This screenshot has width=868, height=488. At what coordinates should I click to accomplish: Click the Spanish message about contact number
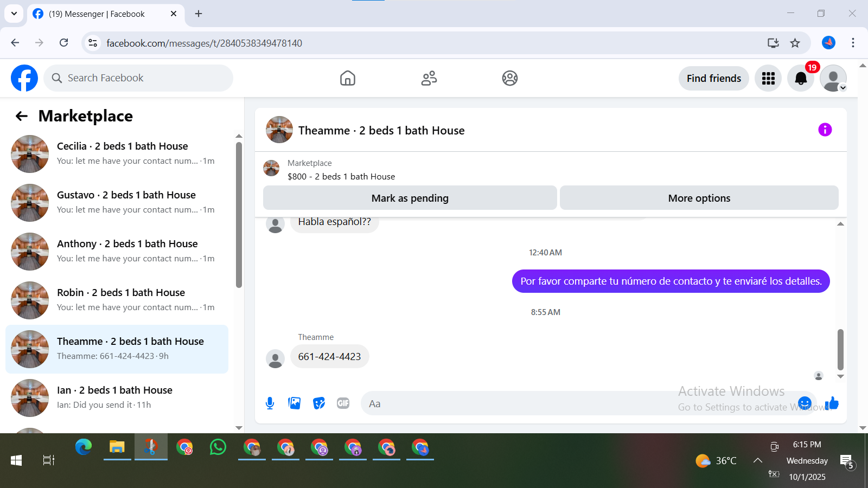point(671,281)
